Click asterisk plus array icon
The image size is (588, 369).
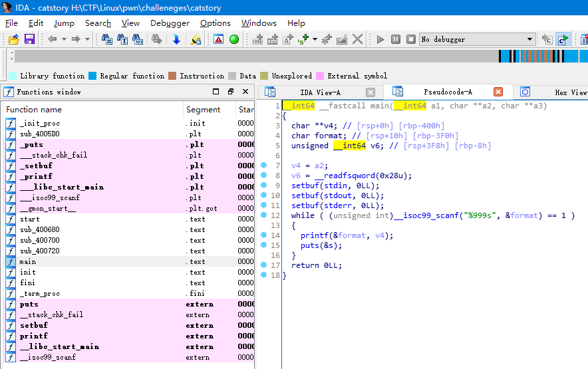327,39
